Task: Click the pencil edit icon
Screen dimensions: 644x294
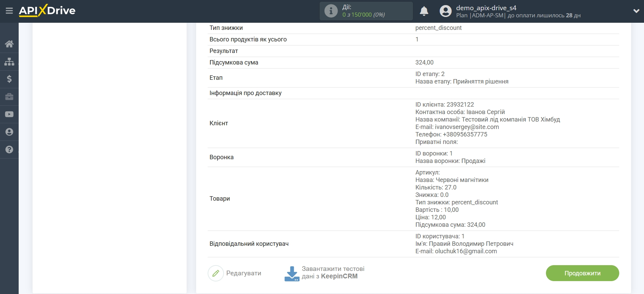Action: pos(216,273)
